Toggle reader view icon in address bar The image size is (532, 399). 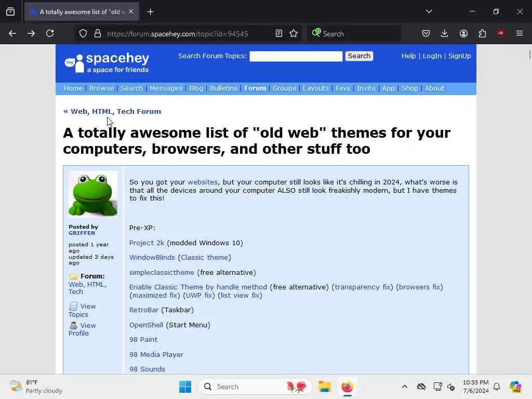click(279, 34)
